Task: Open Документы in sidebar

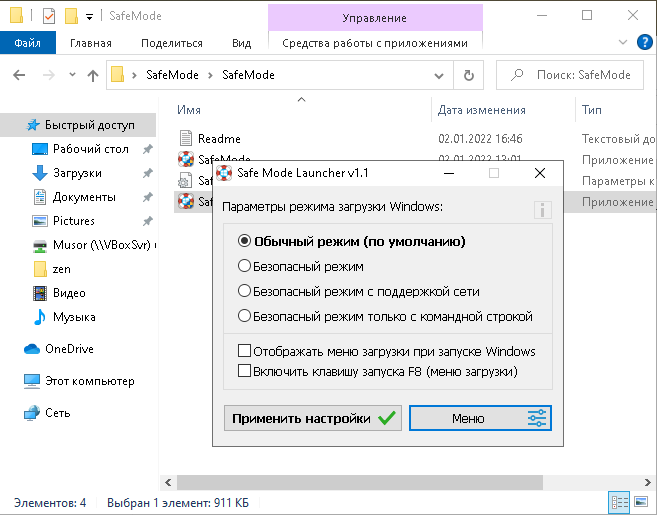Action: pyautogui.click(x=84, y=197)
